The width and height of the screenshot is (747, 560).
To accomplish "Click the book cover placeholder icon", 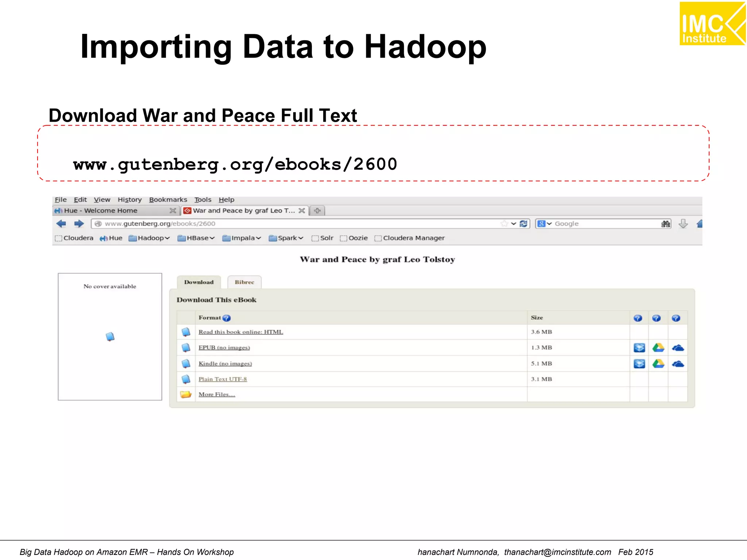I will 110,337.
